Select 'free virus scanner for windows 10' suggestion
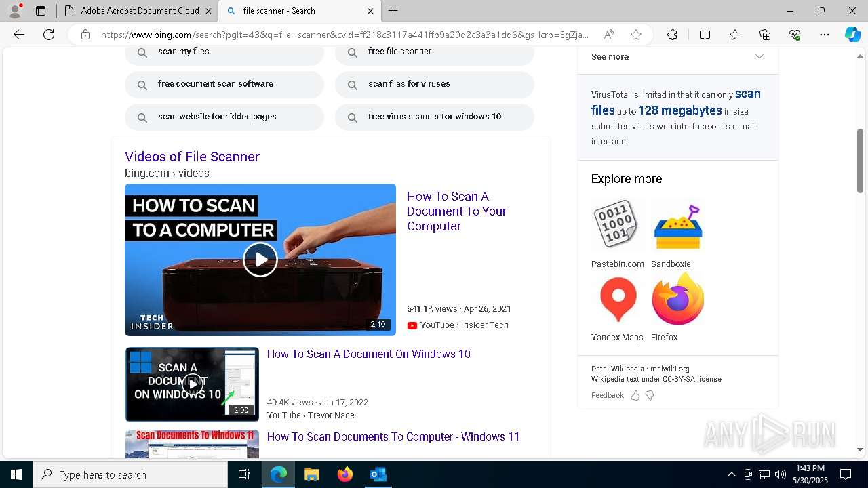868x488 pixels. [x=435, y=117]
